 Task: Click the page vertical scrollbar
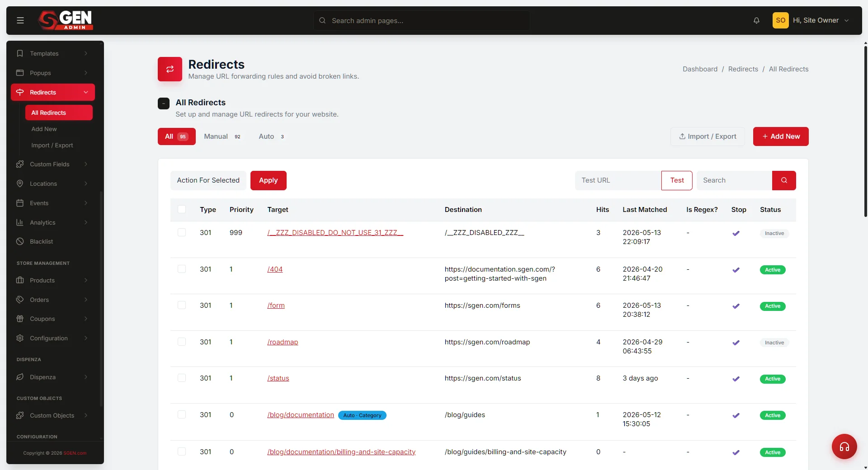click(x=865, y=131)
